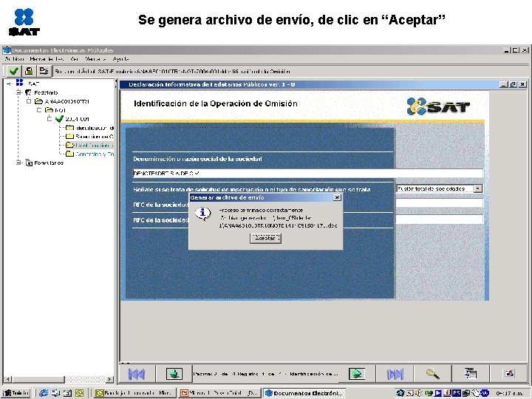Collapse the Fedatario tree node

pos(18,92)
